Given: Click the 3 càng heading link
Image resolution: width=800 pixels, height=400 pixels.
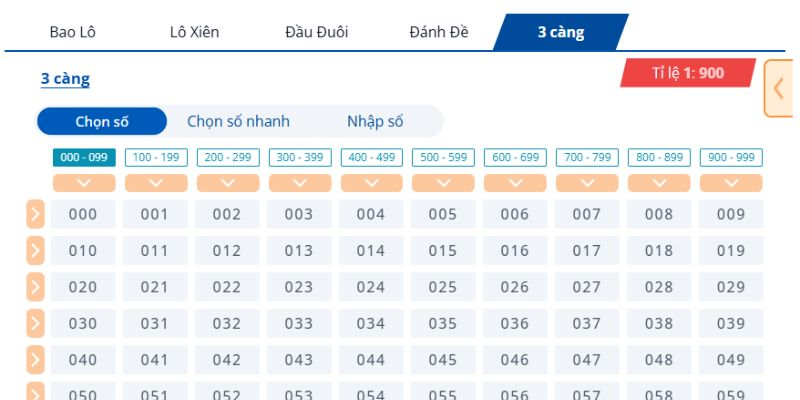Looking at the screenshot, I should (x=65, y=79).
